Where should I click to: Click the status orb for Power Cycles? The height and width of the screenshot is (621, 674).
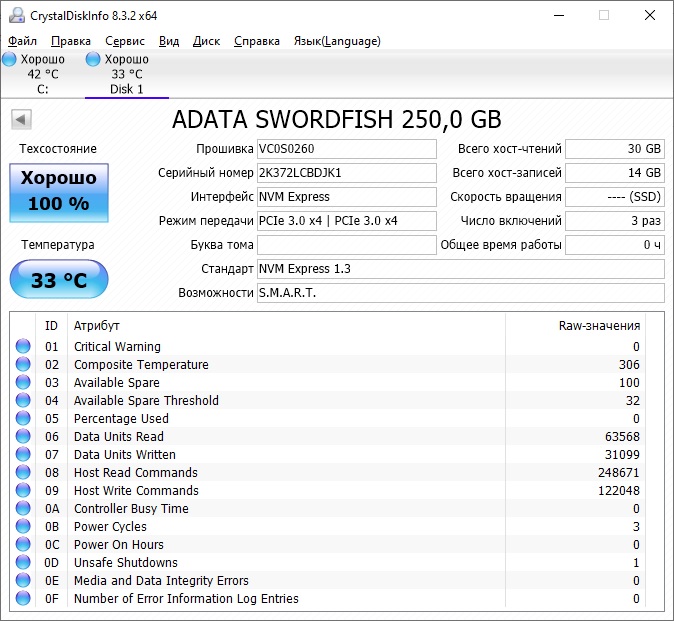(x=23, y=526)
